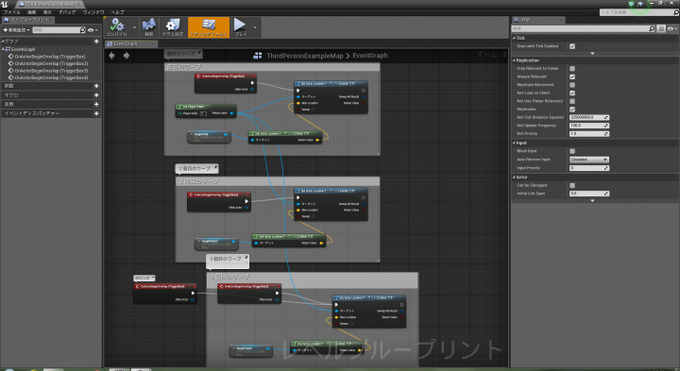Open the Compile options dropdown arrow
Viewport: 680px width, 371px height.
tap(134, 27)
